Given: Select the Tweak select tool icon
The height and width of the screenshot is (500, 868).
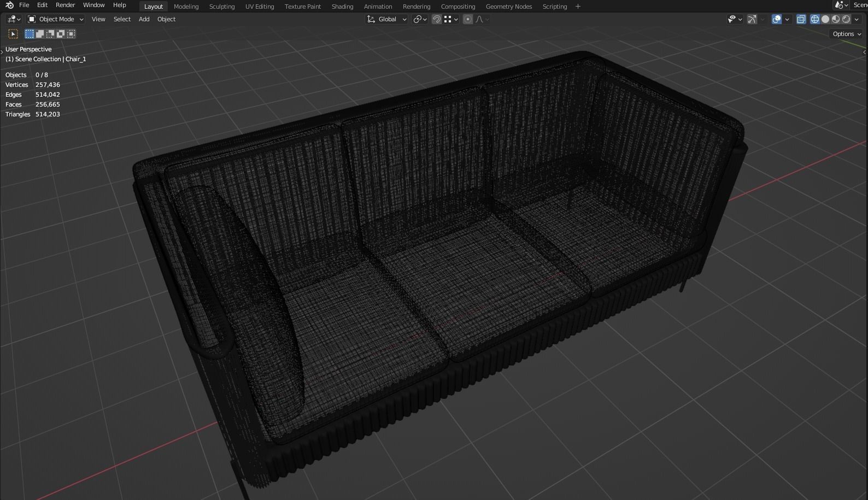Looking at the screenshot, I should click(x=13, y=34).
